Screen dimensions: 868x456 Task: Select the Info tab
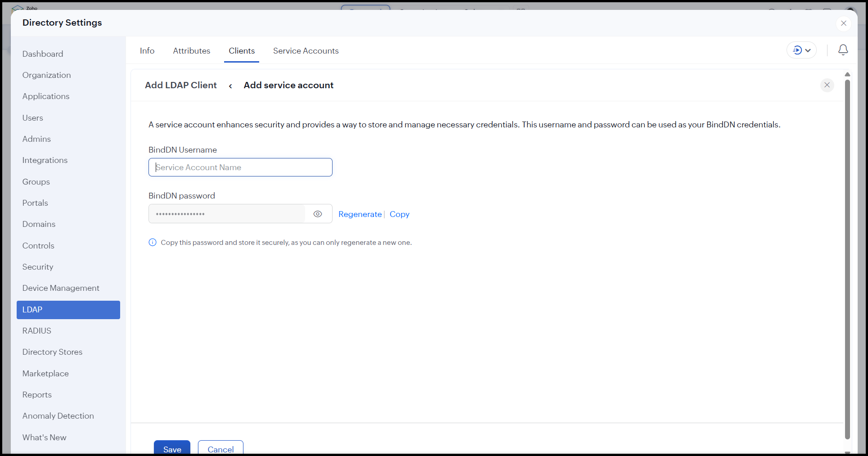[147, 51]
